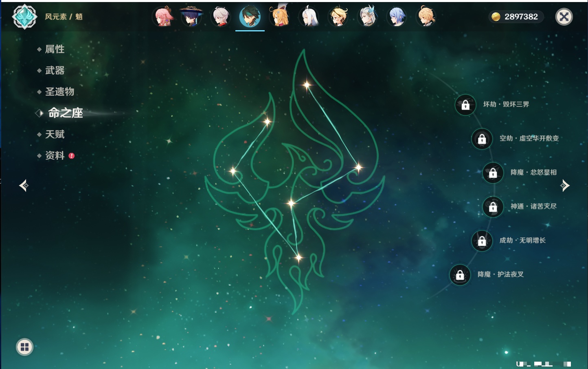
Task: Click the bottom star of the constellation
Action: 298,257
